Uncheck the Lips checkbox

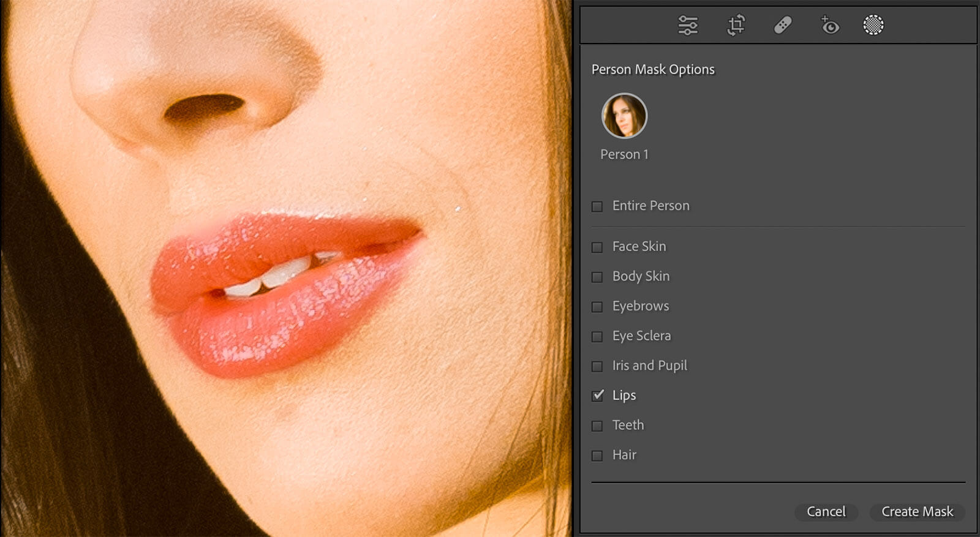click(x=598, y=396)
